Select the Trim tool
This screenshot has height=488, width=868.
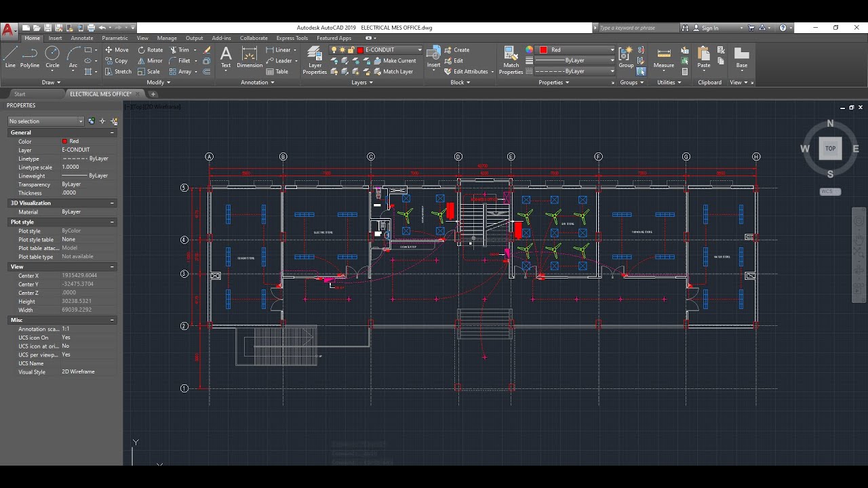(180, 49)
